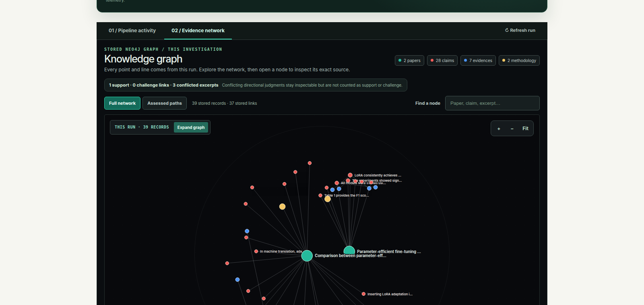This screenshot has width=644, height=305.
Task: Select the Table 1 provides the F1 node
Action: click(320, 195)
